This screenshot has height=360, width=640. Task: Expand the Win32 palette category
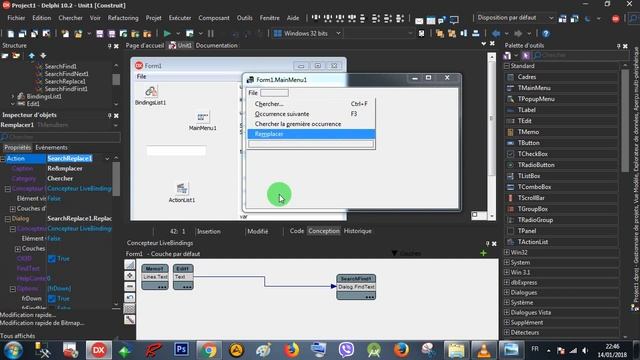[507, 252]
